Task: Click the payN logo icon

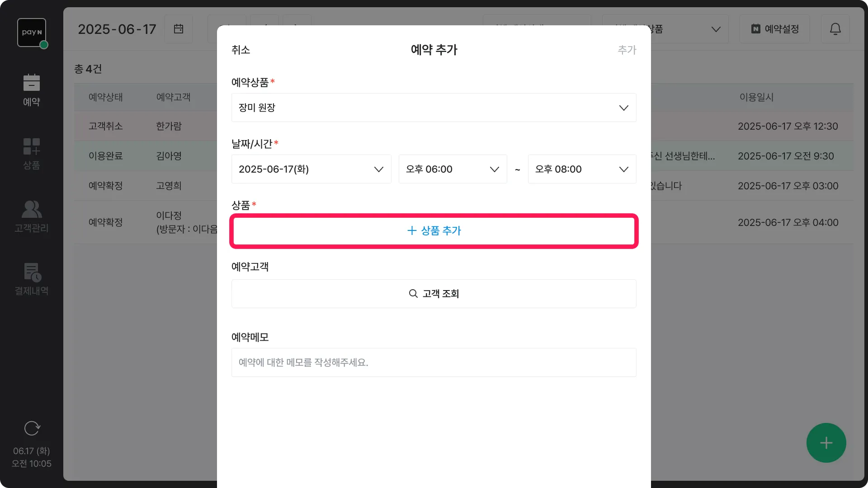Action: (32, 33)
